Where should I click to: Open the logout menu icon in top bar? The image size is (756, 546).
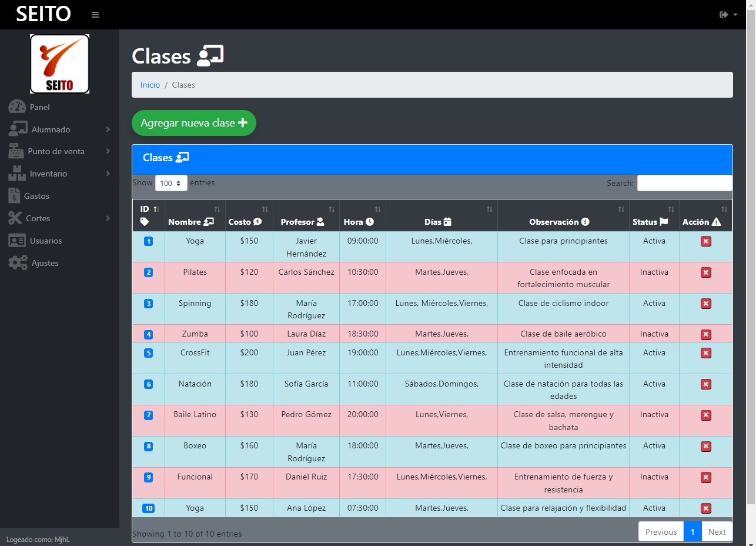pos(728,15)
